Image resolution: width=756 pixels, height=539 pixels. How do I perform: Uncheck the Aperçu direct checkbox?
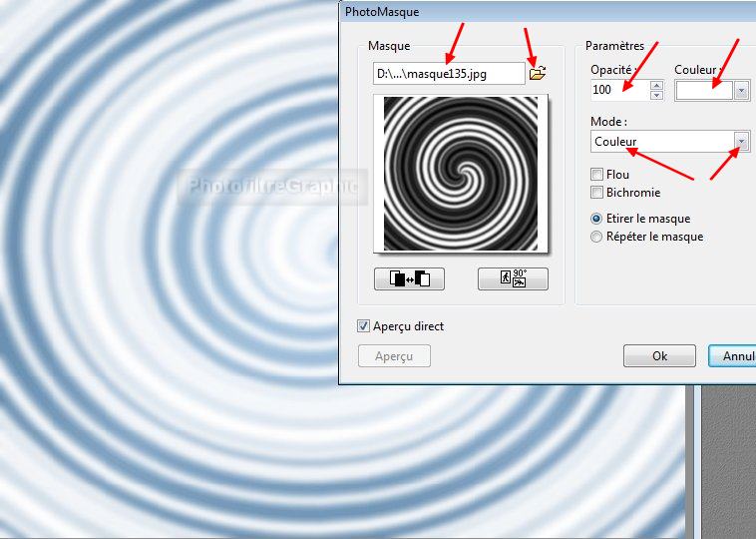coord(364,326)
